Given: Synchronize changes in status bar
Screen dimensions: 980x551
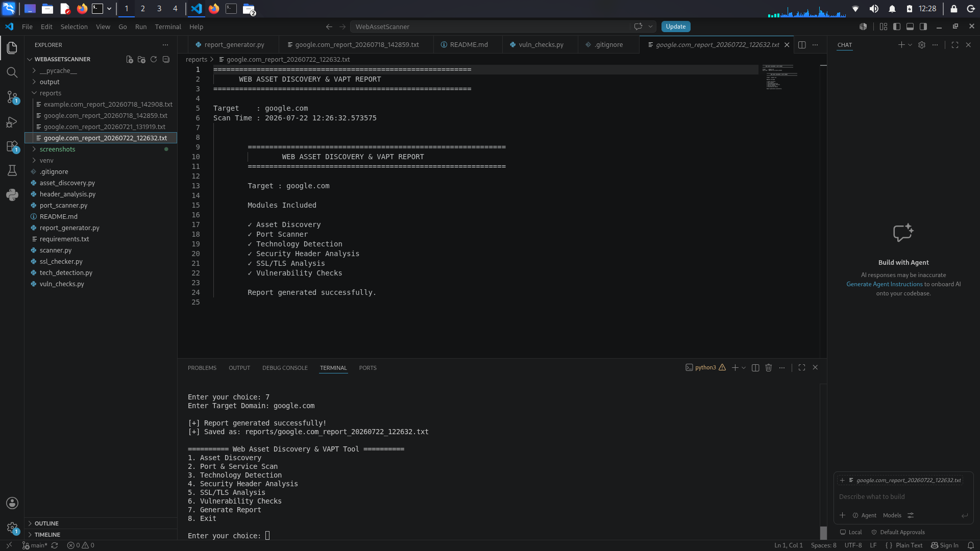Looking at the screenshot, I should (55, 545).
